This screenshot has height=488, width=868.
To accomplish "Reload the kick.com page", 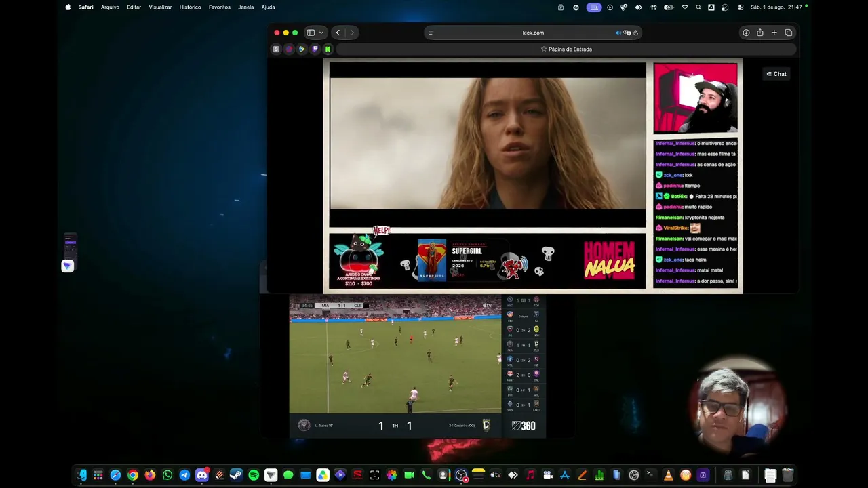I will (636, 33).
